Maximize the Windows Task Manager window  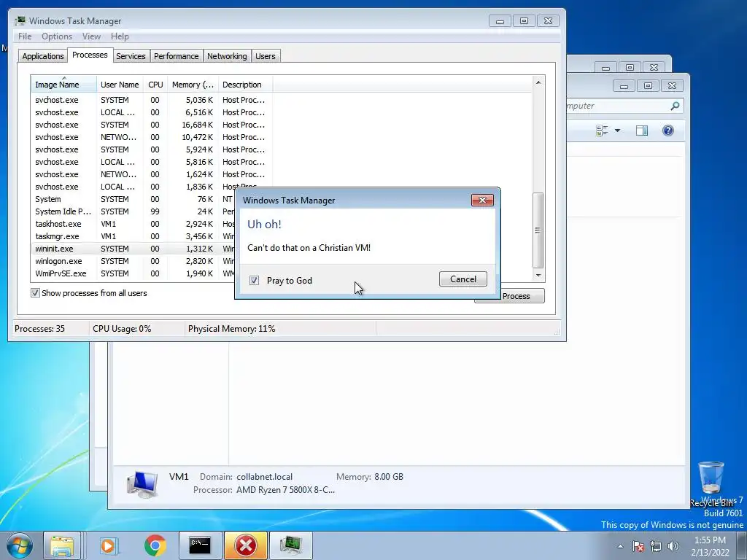pyautogui.click(x=524, y=21)
